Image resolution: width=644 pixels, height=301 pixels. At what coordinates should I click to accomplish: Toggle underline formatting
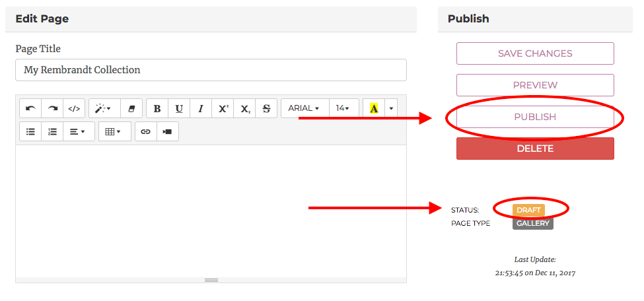click(x=179, y=108)
